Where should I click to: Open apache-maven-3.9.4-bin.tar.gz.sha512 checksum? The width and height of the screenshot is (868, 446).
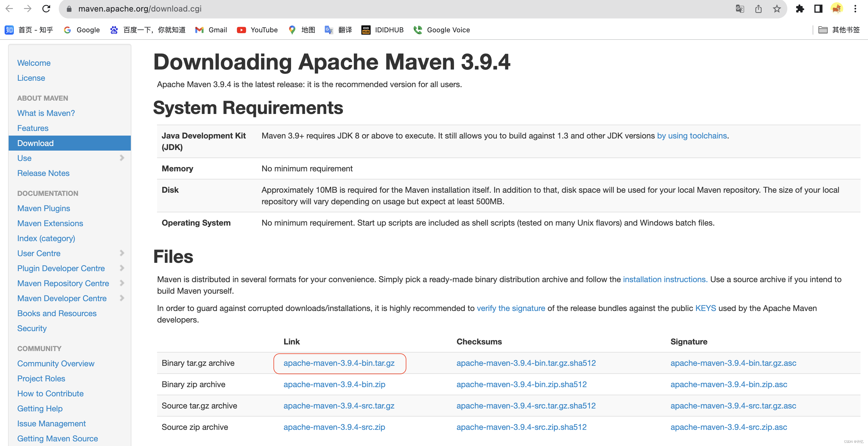coord(526,363)
